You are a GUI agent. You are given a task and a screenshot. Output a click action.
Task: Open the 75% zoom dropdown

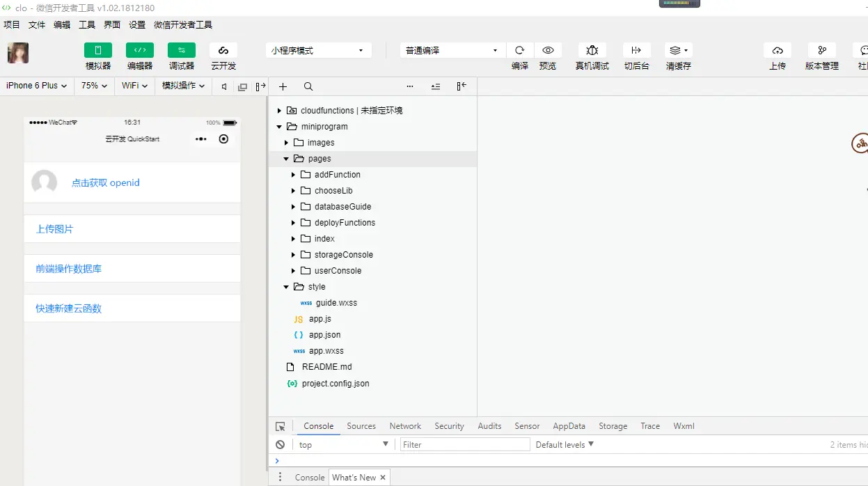[x=94, y=86]
